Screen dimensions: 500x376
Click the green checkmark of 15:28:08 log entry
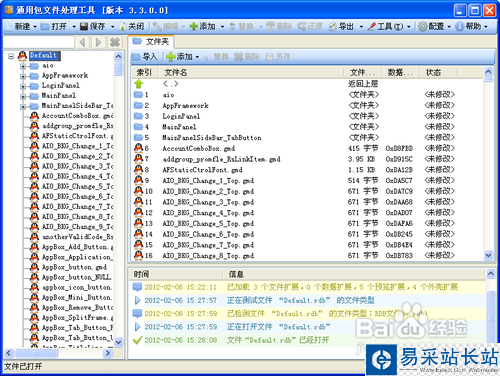pyautogui.click(x=137, y=340)
